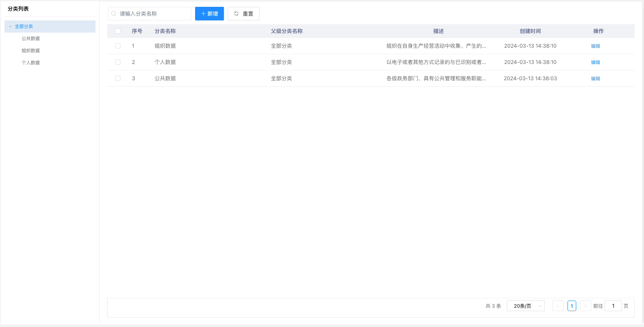
Task: Check the row for 组织数据
Action: click(x=118, y=46)
